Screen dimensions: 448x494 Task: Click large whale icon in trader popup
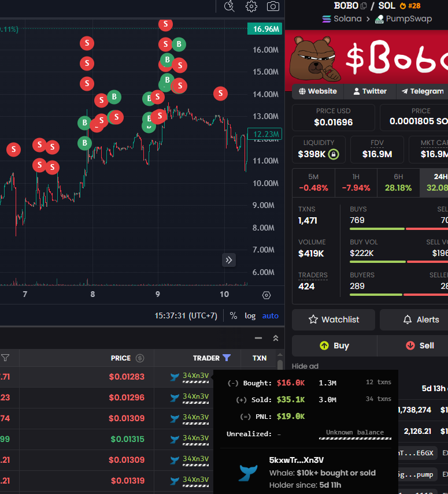coord(248,473)
